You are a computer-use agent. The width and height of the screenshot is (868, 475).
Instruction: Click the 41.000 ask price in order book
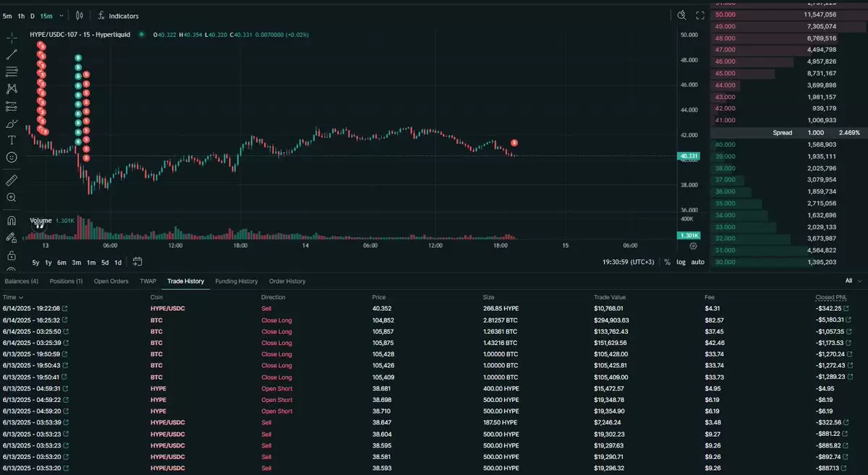(726, 120)
